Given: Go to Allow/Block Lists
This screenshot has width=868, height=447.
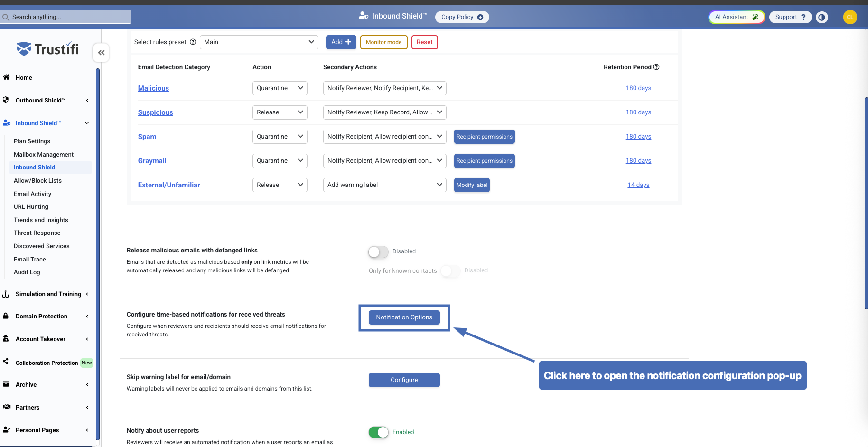Looking at the screenshot, I should (x=37, y=181).
